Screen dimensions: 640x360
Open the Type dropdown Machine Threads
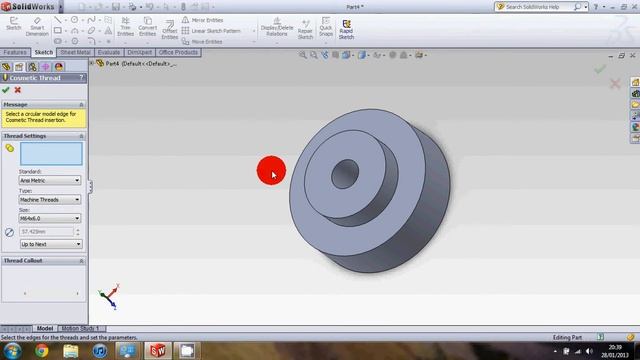50,200
